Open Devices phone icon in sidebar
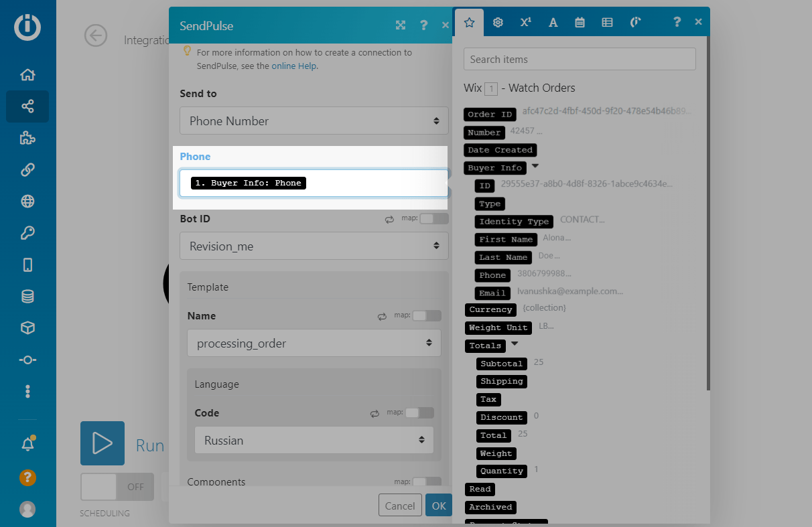812x527 pixels. coord(27,265)
